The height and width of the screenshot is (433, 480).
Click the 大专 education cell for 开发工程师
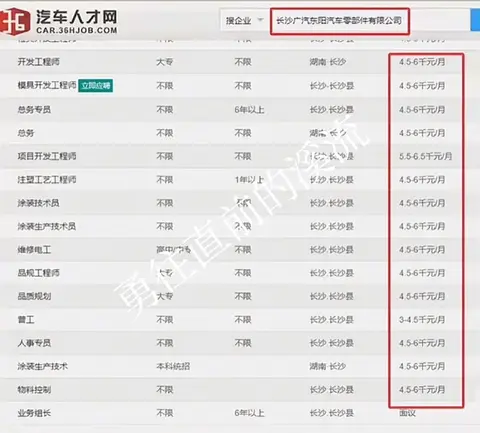[x=165, y=62]
